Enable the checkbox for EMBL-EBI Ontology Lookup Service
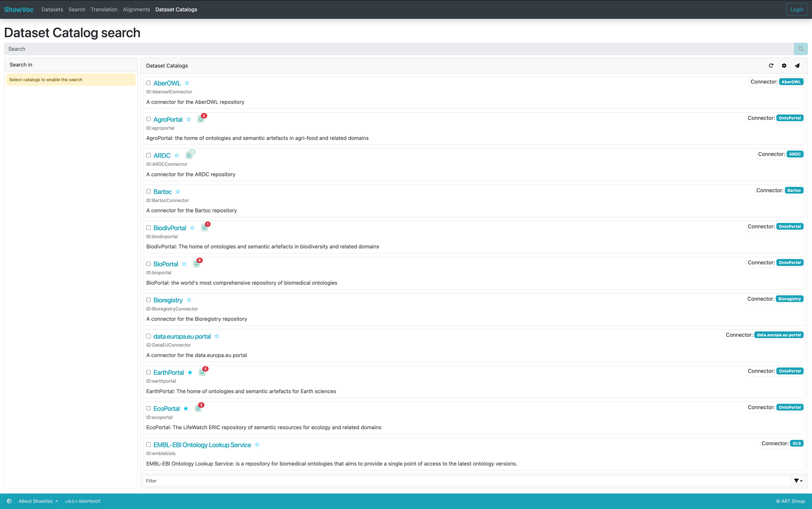The image size is (812, 509). pyautogui.click(x=148, y=444)
